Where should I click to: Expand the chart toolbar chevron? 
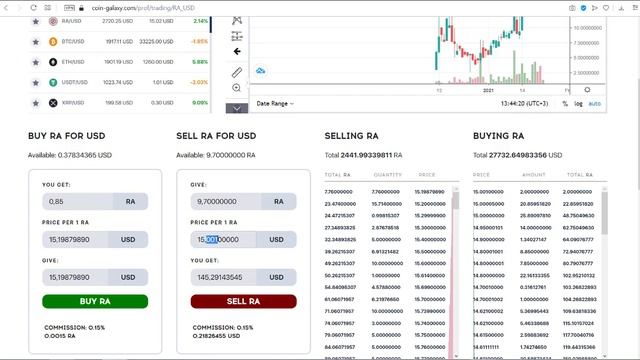click(237, 109)
